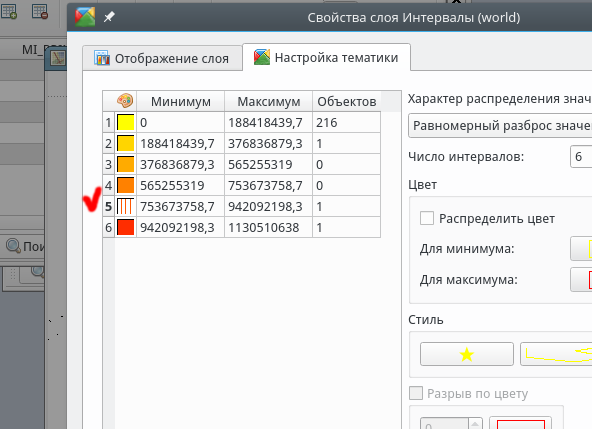Viewport: 592px width, 429px height.
Task: Select the Настройка тематики tab
Action: click(x=327, y=57)
